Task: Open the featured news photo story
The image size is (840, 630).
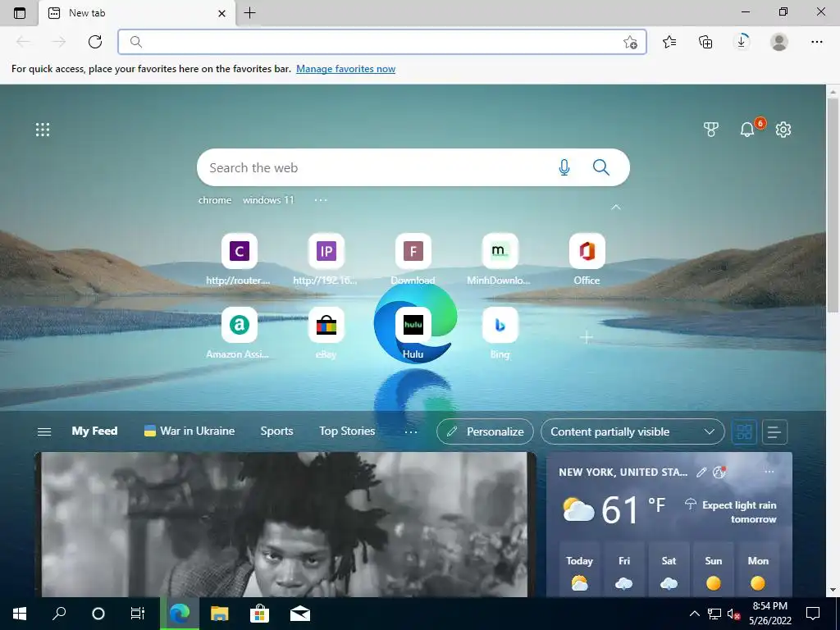Action: [285, 524]
